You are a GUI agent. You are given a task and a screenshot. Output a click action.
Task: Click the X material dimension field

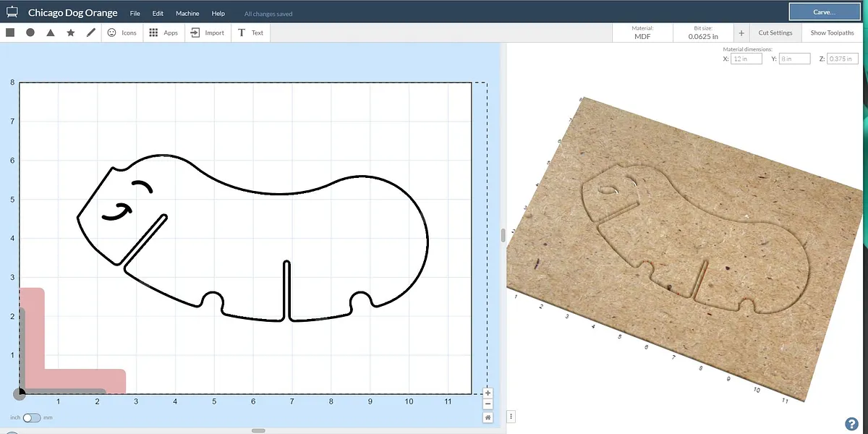(x=746, y=59)
